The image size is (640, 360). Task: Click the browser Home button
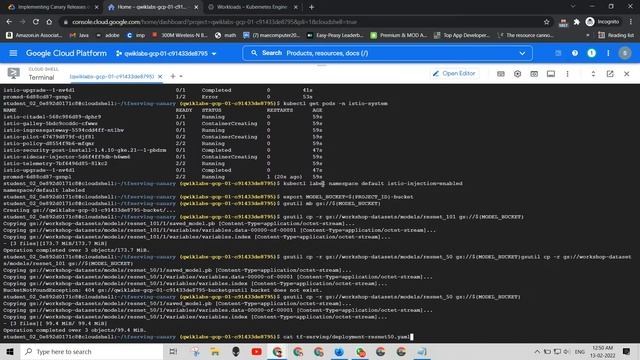(x=49, y=22)
